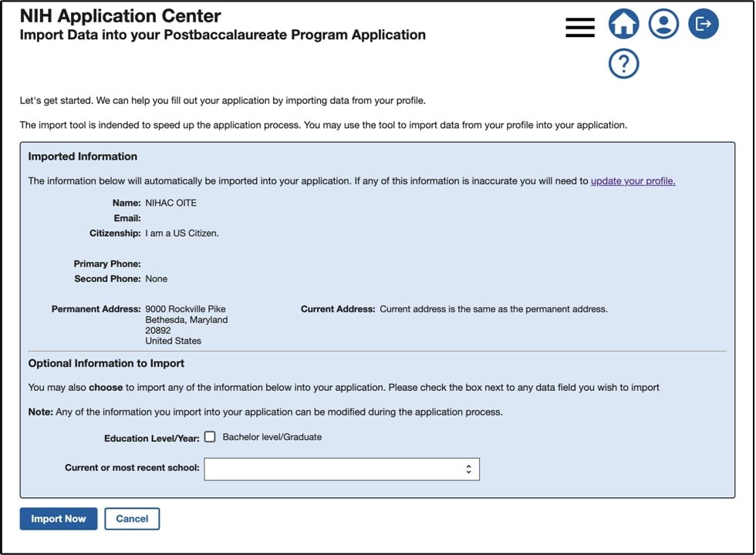Open the hamburger navigation menu
This screenshot has height=555, width=756.
point(580,27)
